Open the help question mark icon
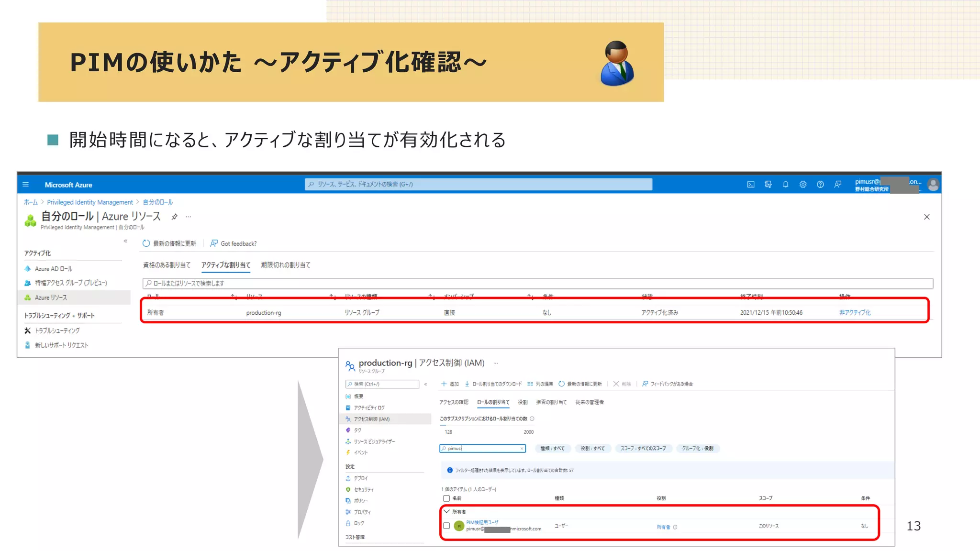The height and width of the screenshot is (551, 980). coord(820,185)
